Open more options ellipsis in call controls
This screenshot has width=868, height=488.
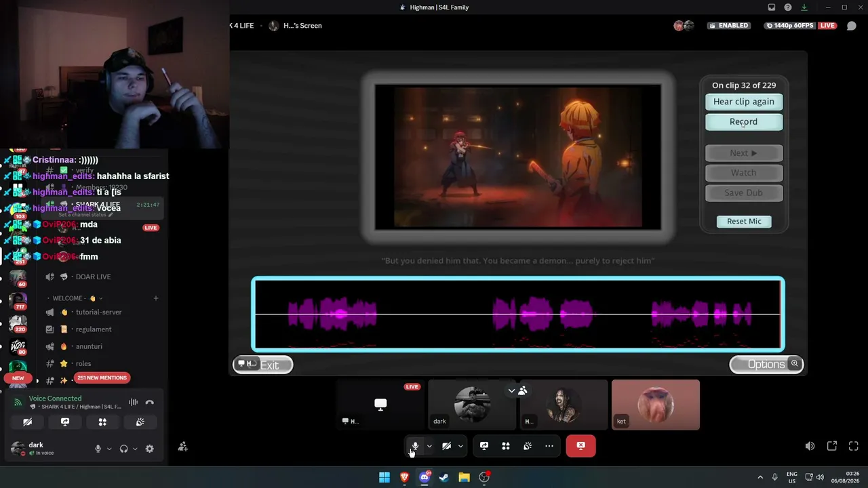point(549,446)
